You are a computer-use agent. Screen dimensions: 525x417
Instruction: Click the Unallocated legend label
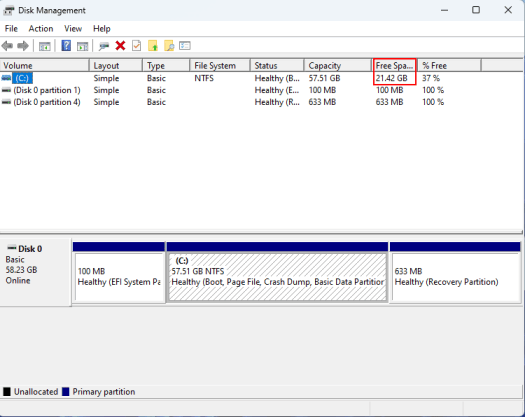(36, 392)
